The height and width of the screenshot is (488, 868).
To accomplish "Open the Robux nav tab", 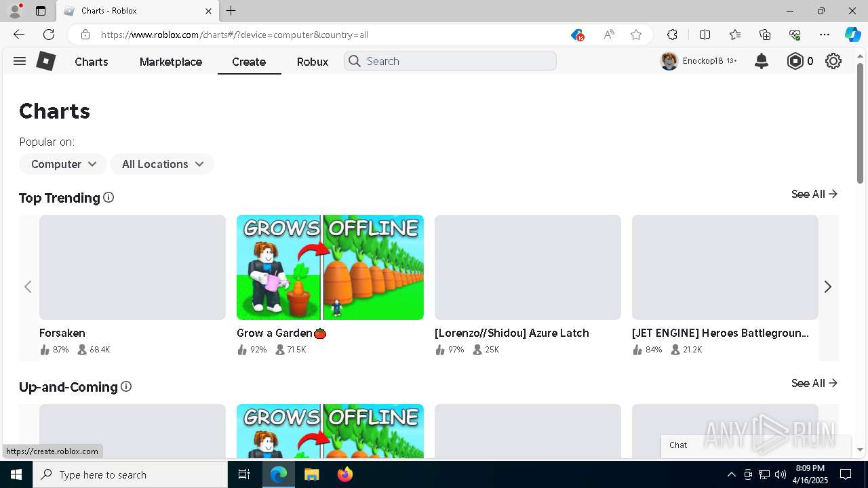I will pos(313,62).
